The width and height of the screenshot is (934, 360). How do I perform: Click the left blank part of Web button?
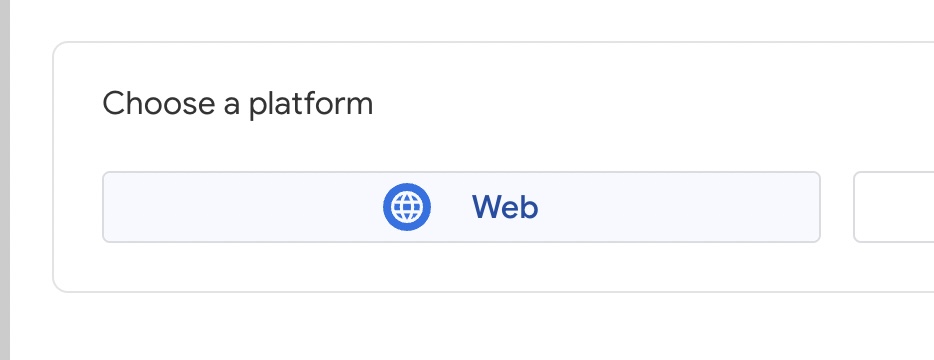[x=238, y=207]
